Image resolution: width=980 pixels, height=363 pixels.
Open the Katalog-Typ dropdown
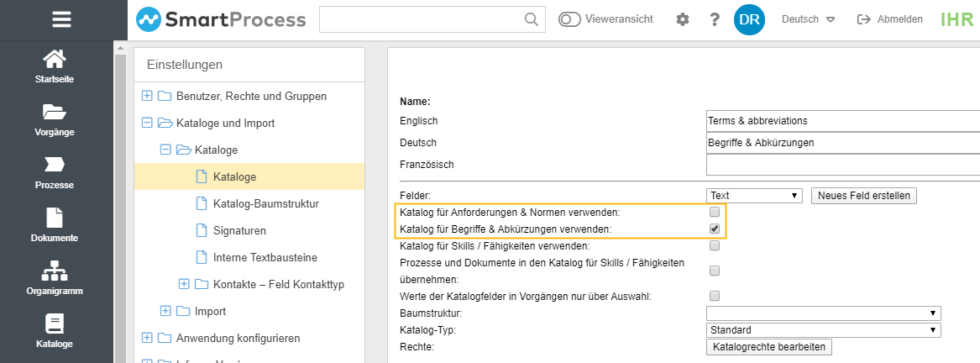pos(823,330)
